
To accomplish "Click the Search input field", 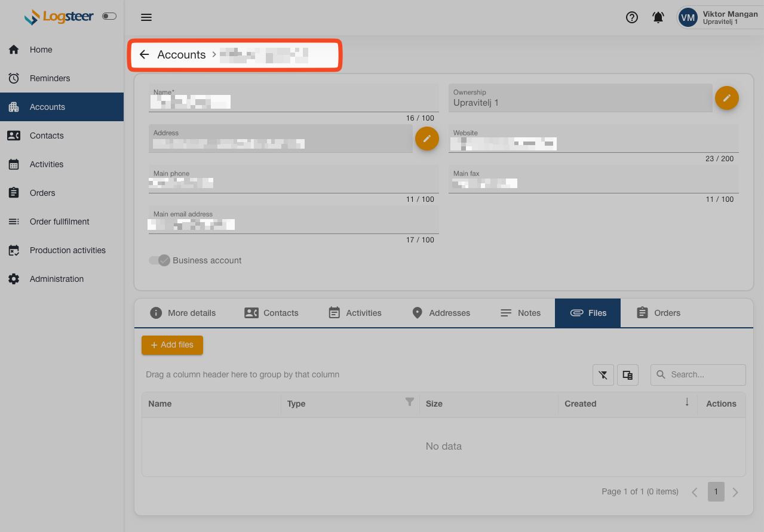I will tap(704, 374).
